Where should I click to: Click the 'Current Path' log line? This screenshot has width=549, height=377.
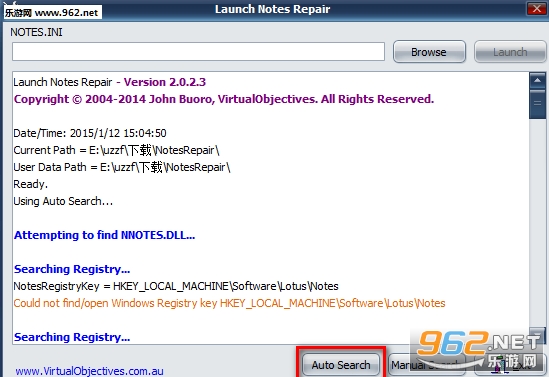(116, 150)
